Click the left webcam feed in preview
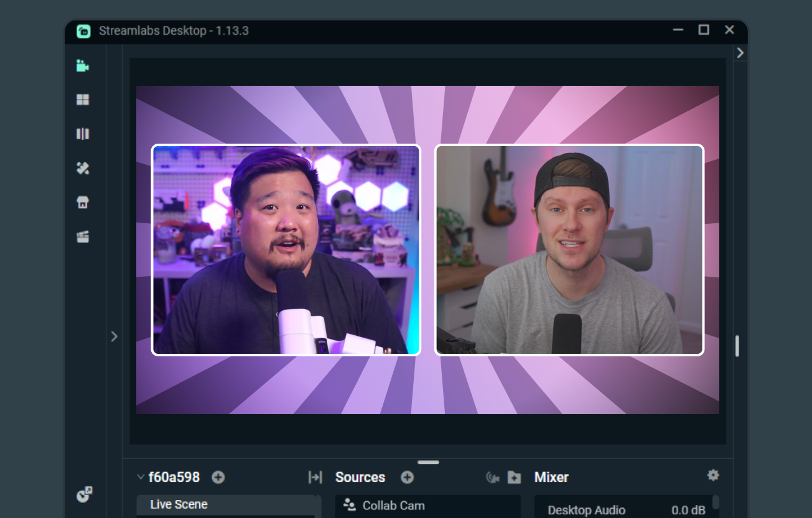812x518 pixels. tap(286, 250)
